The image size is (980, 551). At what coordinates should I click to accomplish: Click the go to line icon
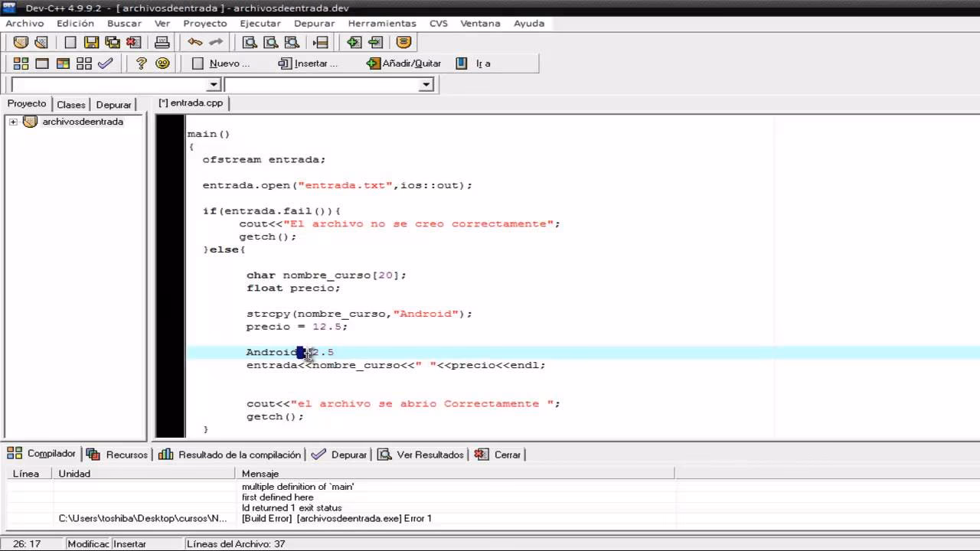(x=321, y=43)
